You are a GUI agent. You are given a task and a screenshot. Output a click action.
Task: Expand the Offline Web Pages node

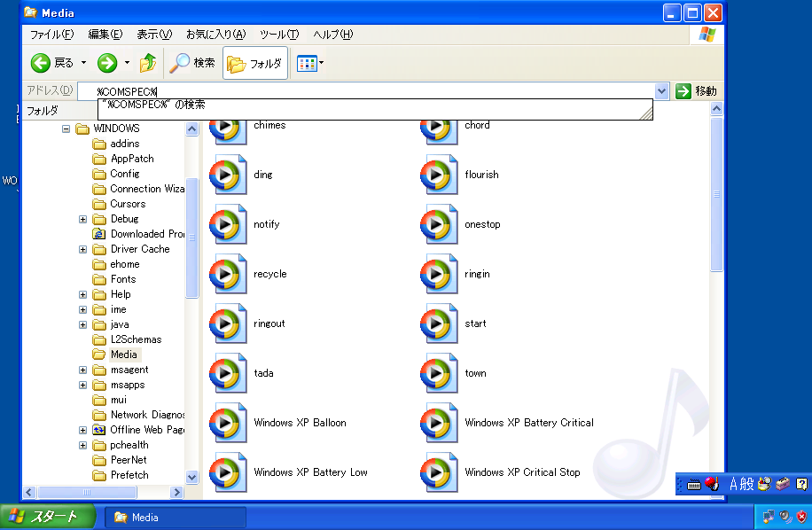(x=82, y=430)
